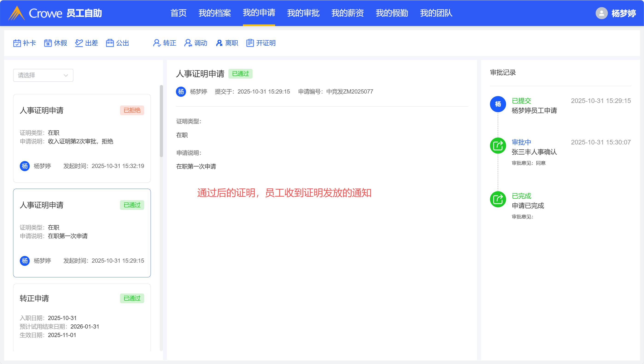
Task: Click the green 已完成 step icon
Action: [498, 199]
